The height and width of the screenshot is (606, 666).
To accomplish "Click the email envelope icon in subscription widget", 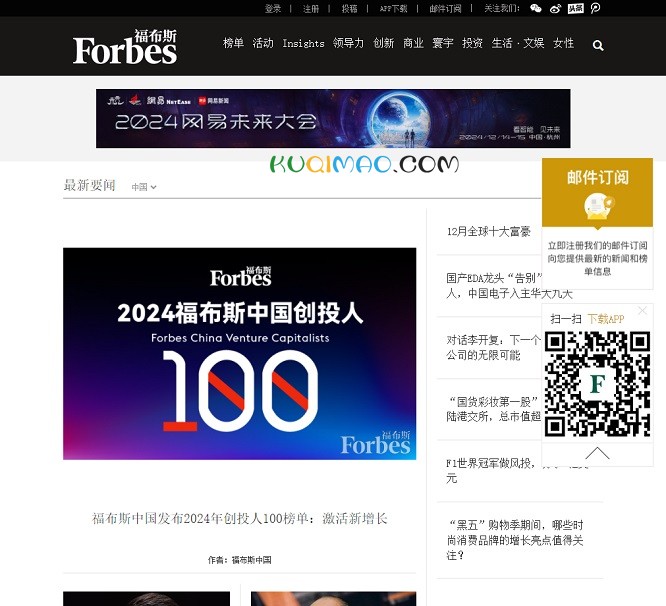I will pos(598,207).
